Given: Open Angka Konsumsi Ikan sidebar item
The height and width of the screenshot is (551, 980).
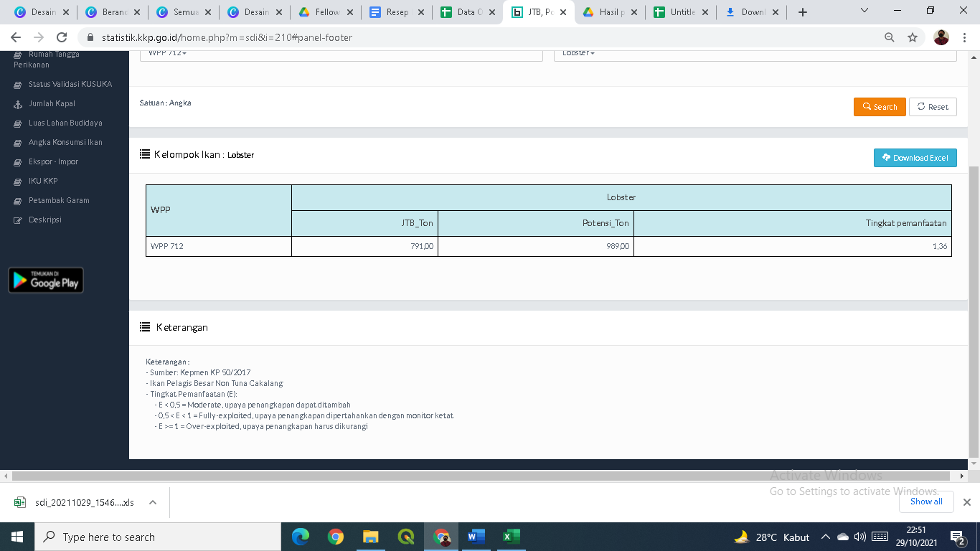Looking at the screenshot, I should (x=65, y=142).
